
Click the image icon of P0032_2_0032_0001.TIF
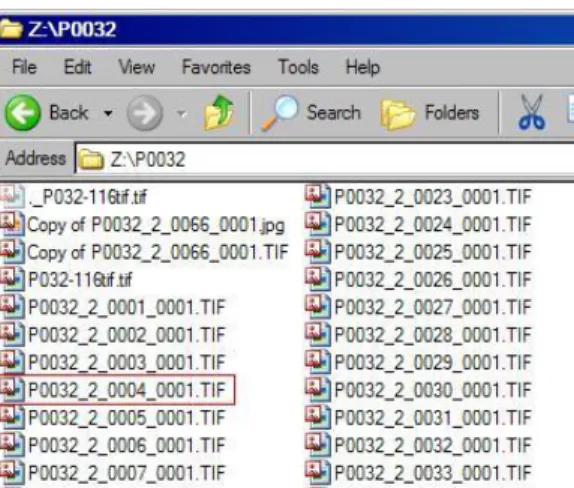tap(317, 445)
